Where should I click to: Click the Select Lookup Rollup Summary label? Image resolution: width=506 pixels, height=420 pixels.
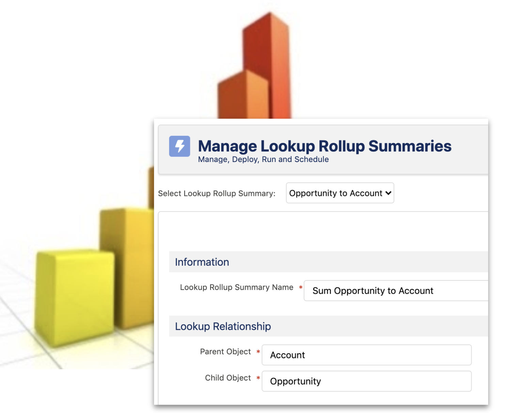(x=217, y=193)
